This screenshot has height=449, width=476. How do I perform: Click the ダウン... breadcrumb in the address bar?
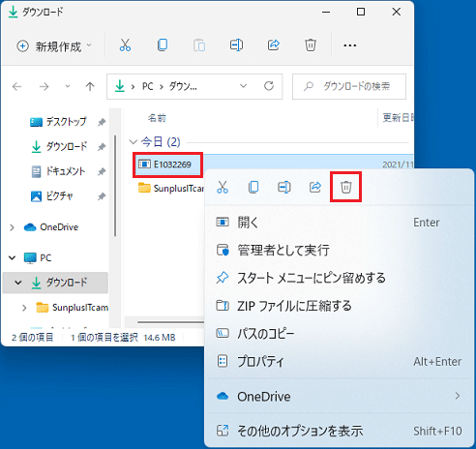183,86
